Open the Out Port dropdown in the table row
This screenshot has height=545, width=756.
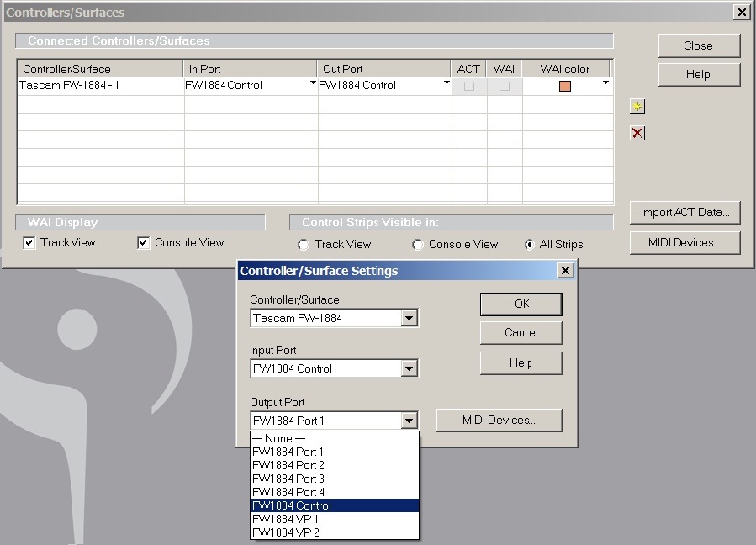click(447, 83)
